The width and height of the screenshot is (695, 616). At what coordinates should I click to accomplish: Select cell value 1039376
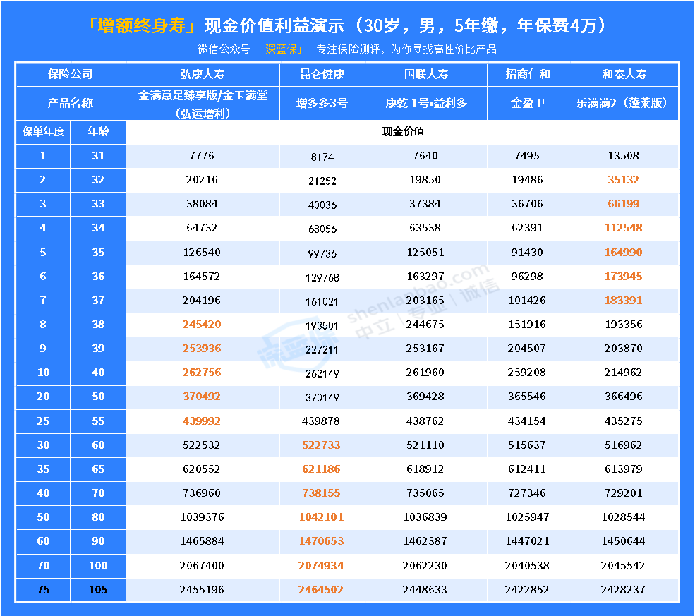[202, 517]
